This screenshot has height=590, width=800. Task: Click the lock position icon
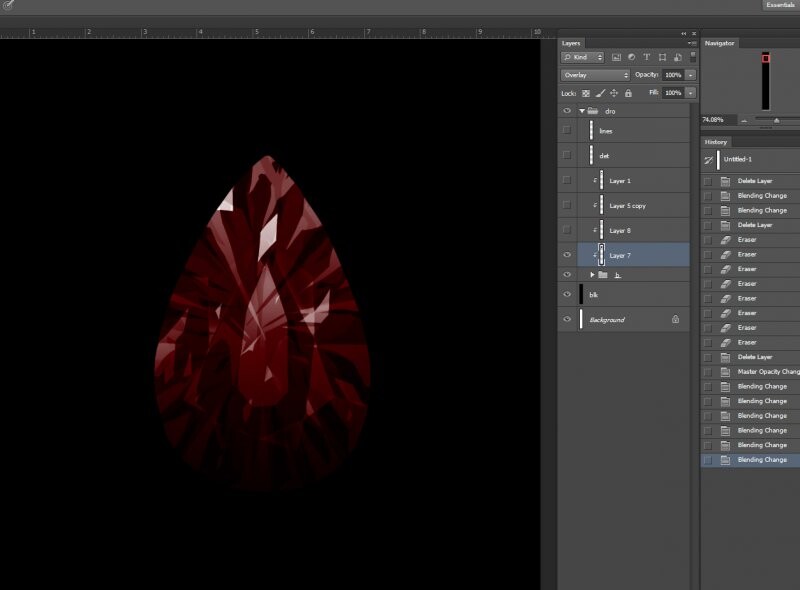pos(613,93)
